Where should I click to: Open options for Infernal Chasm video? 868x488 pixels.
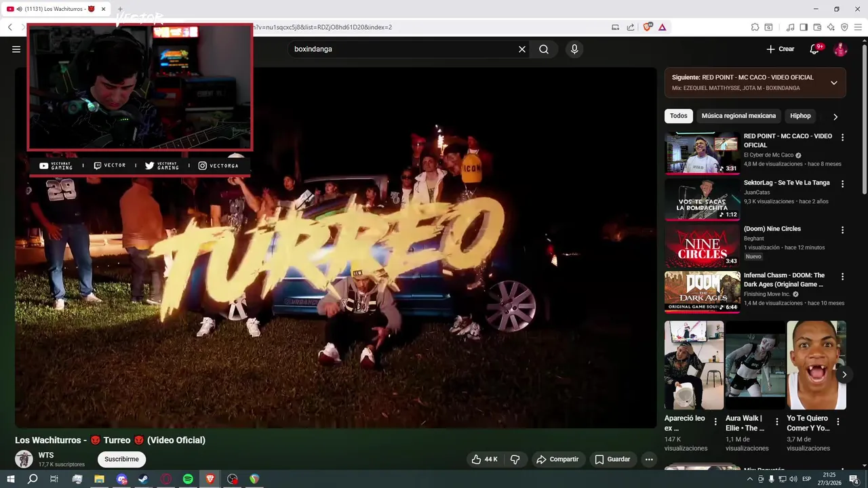pos(843,277)
